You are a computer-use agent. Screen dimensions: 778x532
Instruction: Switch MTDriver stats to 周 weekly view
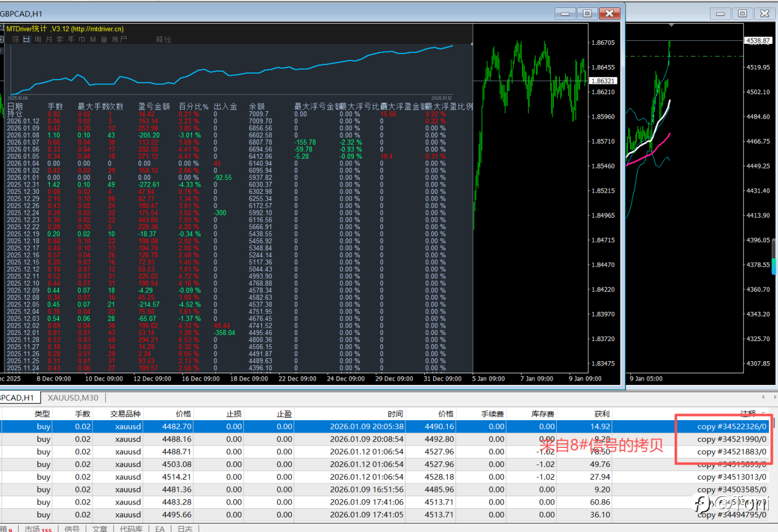pos(38,40)
